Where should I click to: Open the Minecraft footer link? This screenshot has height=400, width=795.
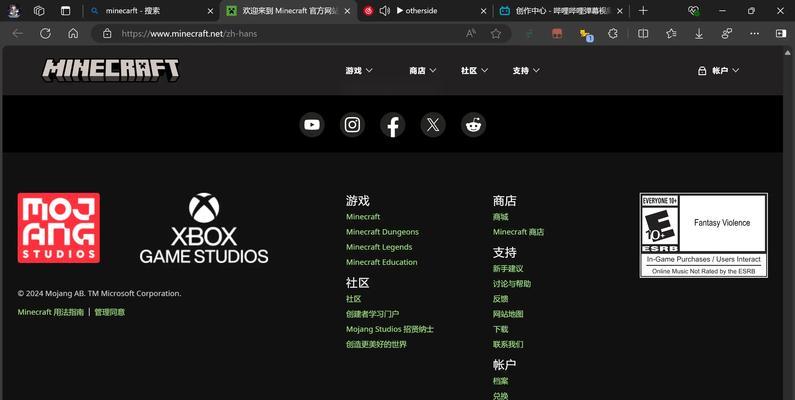point(363,216)
